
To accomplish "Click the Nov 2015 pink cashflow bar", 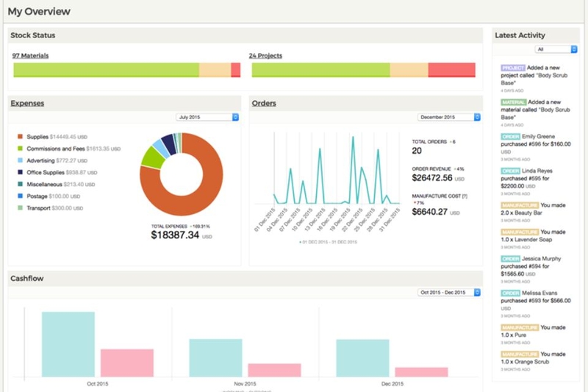I will tap(274, 370).
